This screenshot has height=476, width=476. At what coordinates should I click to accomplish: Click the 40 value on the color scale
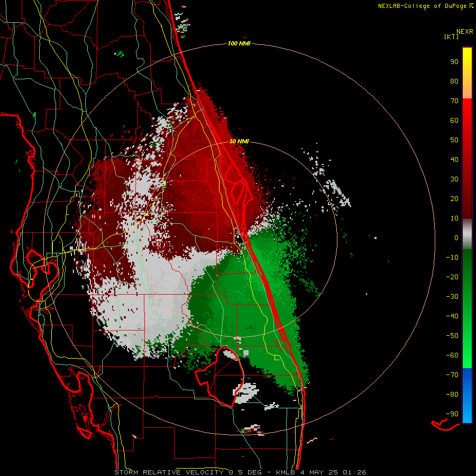tap(454, 159)
